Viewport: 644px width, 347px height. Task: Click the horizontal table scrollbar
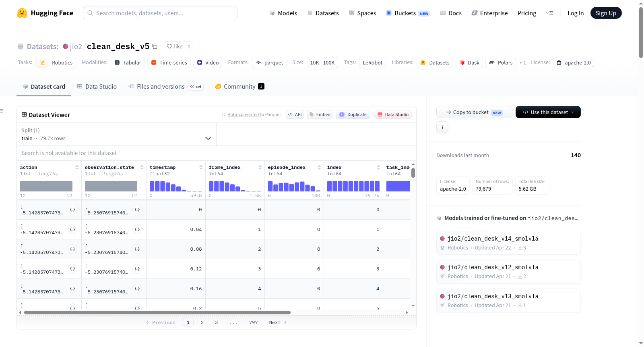point(157,312)
